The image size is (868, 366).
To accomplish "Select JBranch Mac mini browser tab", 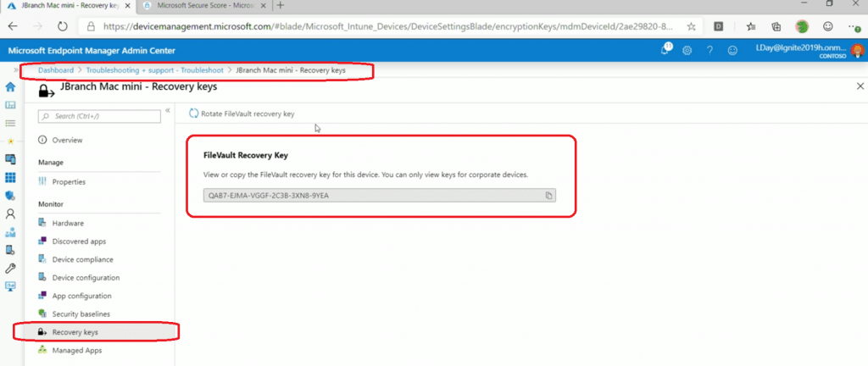I will click(x=68, y=6).
